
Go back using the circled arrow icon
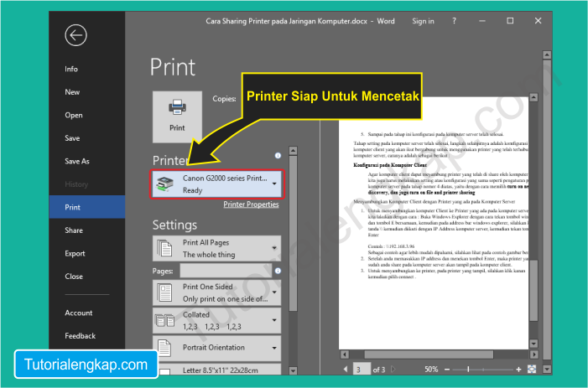(x=75, y=35)
